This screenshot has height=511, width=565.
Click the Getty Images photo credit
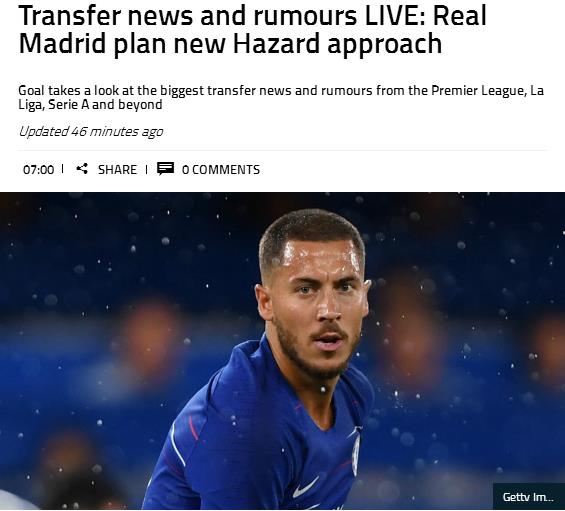pyautogui.click(x=529, y=497)
